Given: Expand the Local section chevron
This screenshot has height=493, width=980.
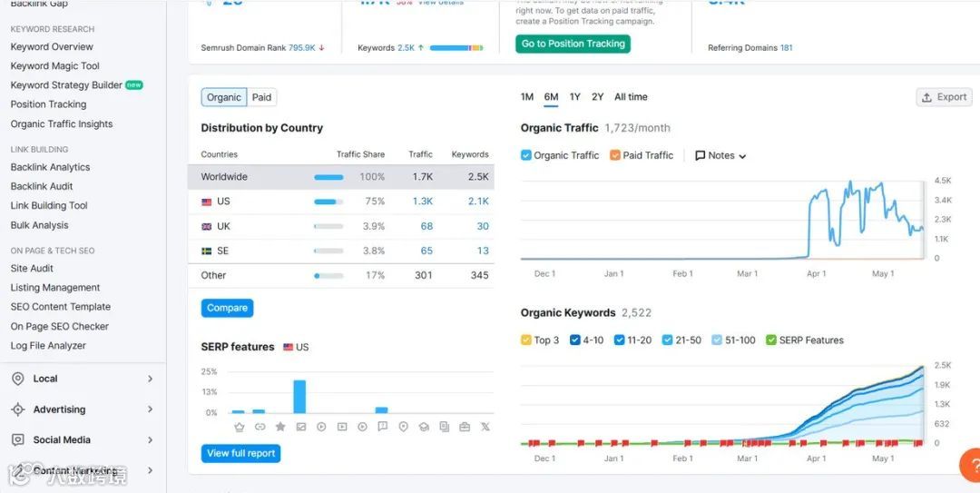Looking at the screenshot, I should [x=150, y=379].
